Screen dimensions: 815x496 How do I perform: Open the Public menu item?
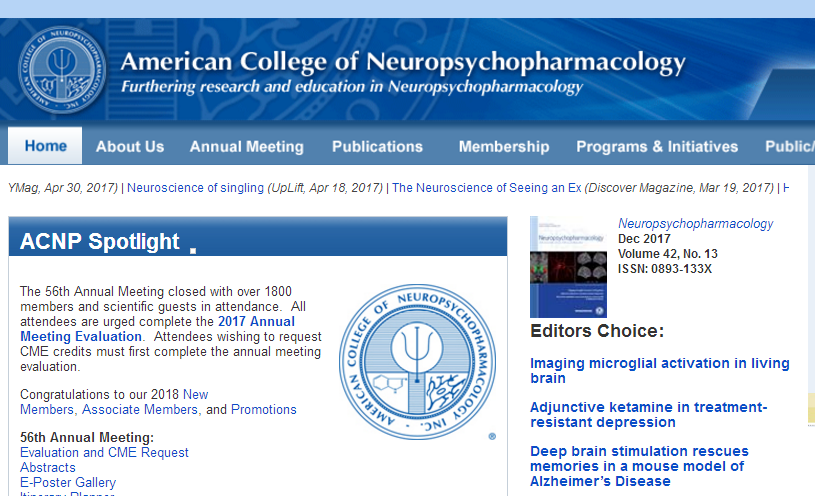pos(789,147)
